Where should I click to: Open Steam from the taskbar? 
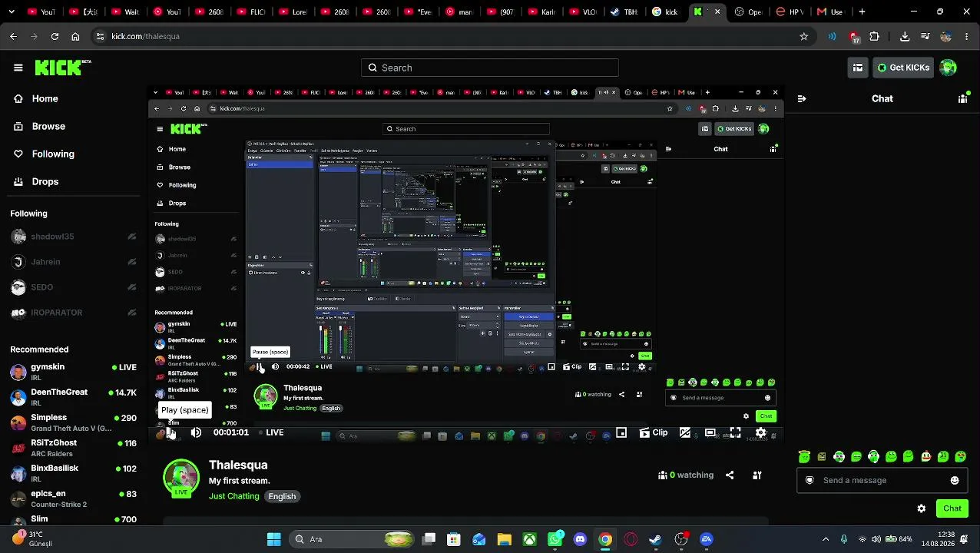coord(655,539)
